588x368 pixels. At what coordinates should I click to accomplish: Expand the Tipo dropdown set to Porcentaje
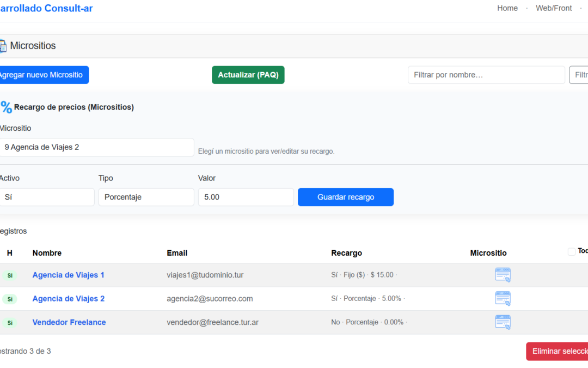(146, 197)
